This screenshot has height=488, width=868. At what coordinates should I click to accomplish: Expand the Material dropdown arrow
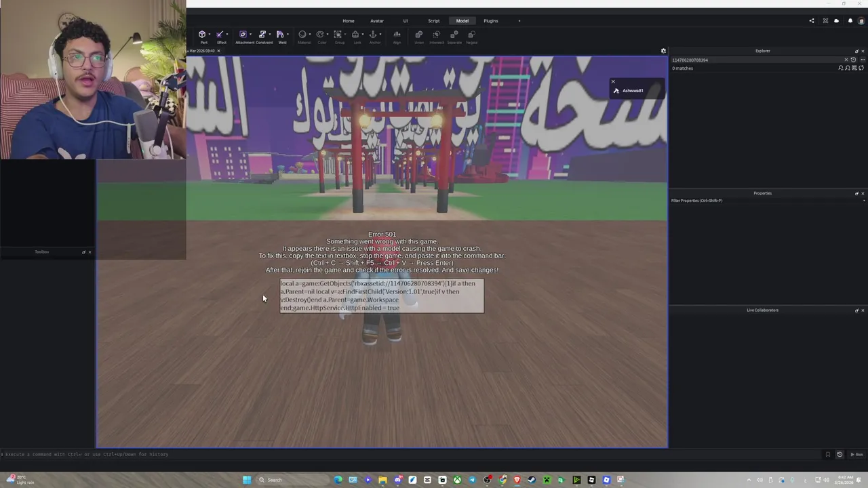310,34
